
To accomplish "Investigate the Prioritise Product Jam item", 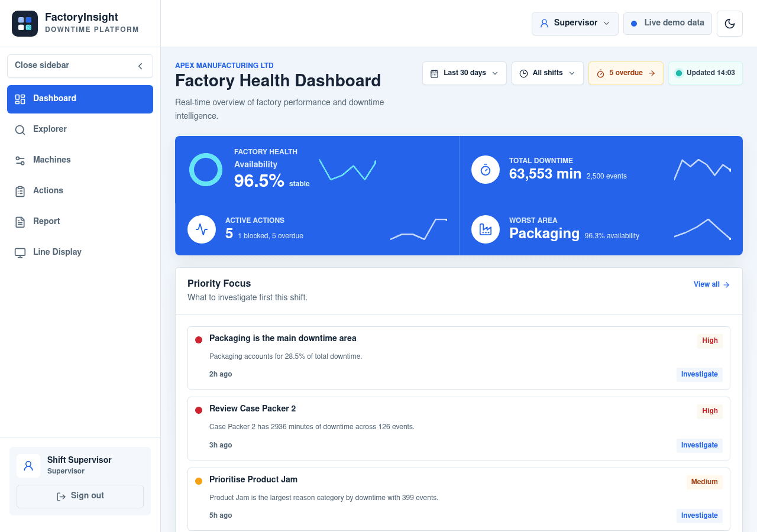I will coord(700,515).
